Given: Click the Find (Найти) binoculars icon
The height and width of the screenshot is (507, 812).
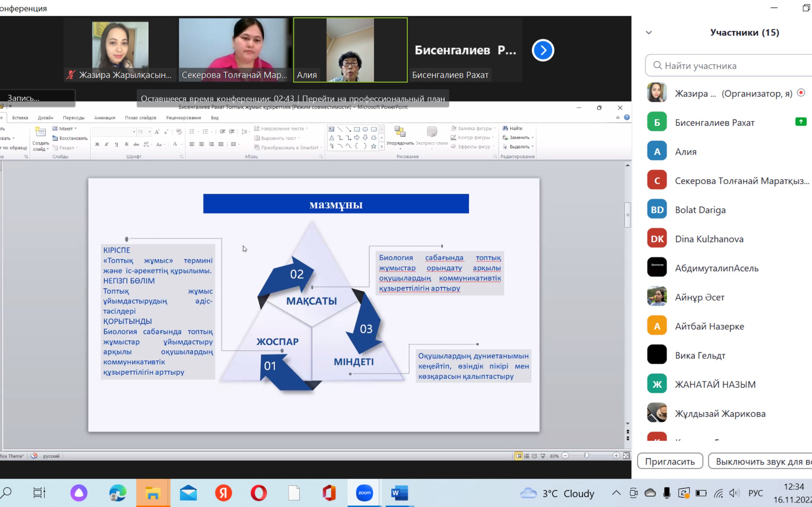Looking at the screenshot, I should coord(505,128).
